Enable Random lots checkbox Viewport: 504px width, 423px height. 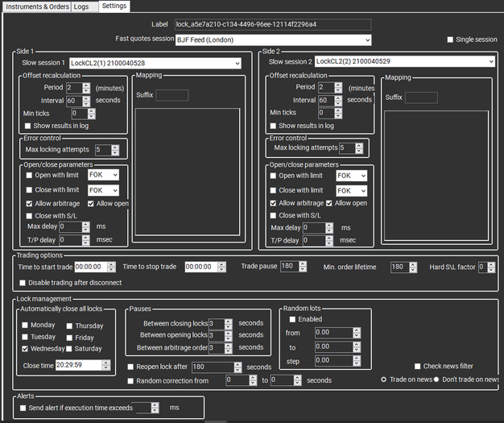tap(292, 319)
